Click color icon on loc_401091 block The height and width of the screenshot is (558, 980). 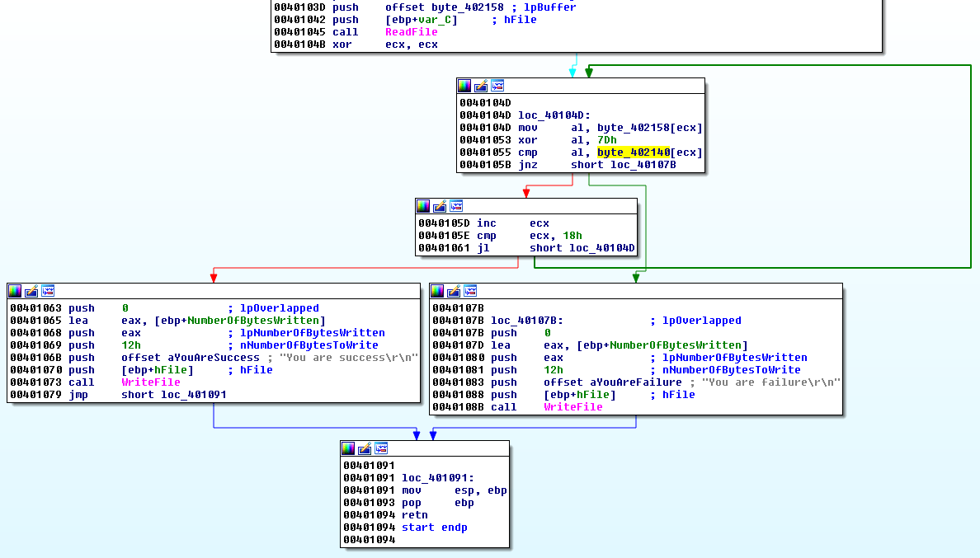tap(348, 448)
